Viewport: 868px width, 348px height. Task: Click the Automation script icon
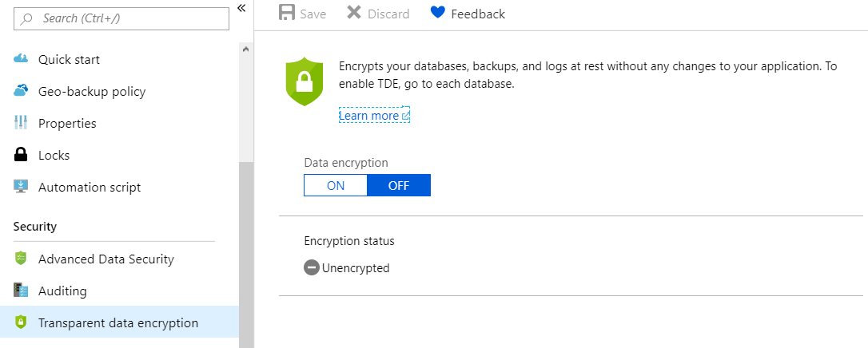(22, 187)
